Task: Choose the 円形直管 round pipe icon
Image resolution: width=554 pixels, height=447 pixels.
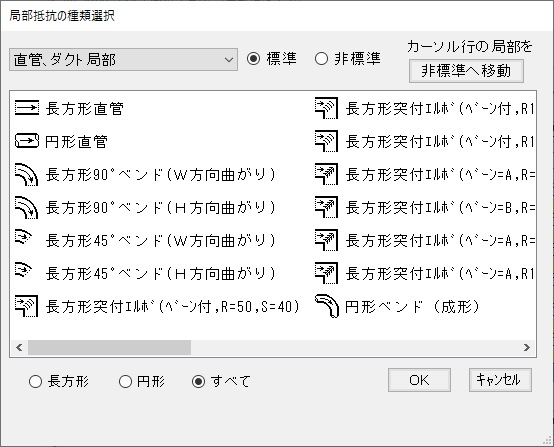Action: coord(27,141)
